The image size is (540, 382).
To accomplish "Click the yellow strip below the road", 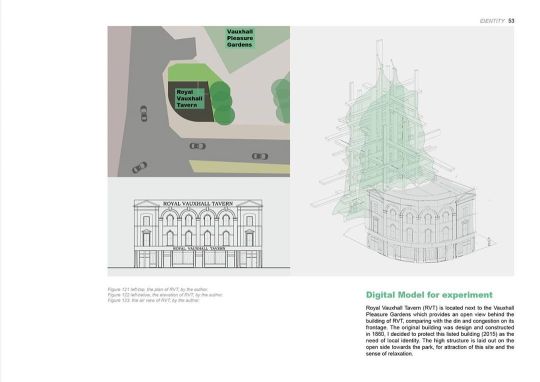I will coord(239,167).
